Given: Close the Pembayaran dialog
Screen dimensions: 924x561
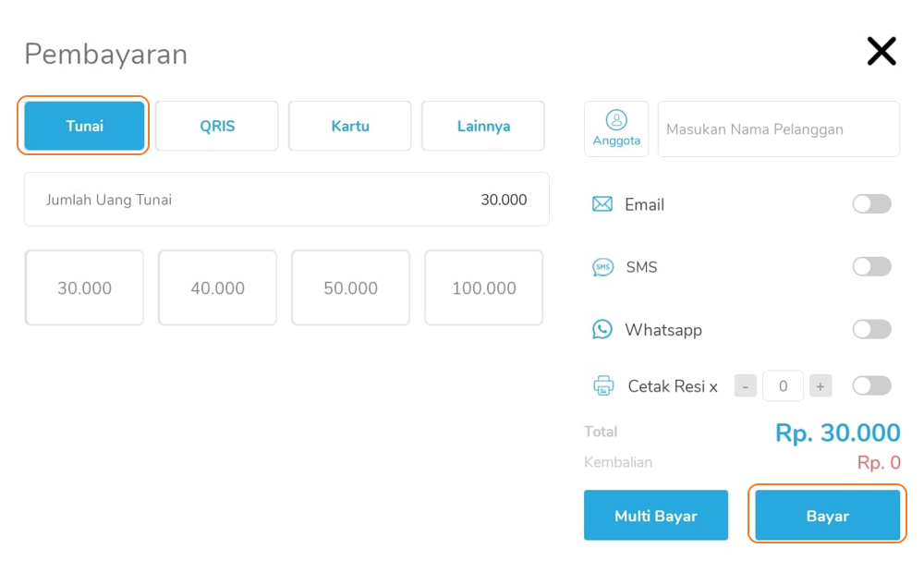Looking at the screenshot, I should tap(881, 52).
